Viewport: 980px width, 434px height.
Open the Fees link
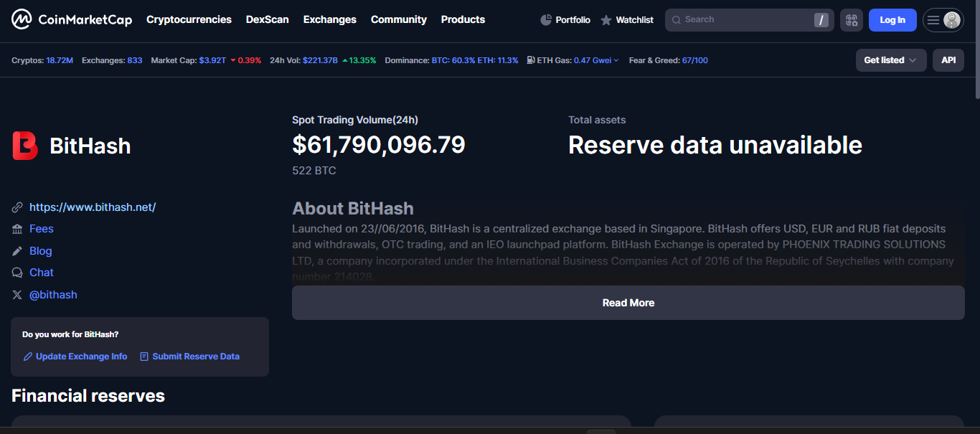[x=42, y=229]
